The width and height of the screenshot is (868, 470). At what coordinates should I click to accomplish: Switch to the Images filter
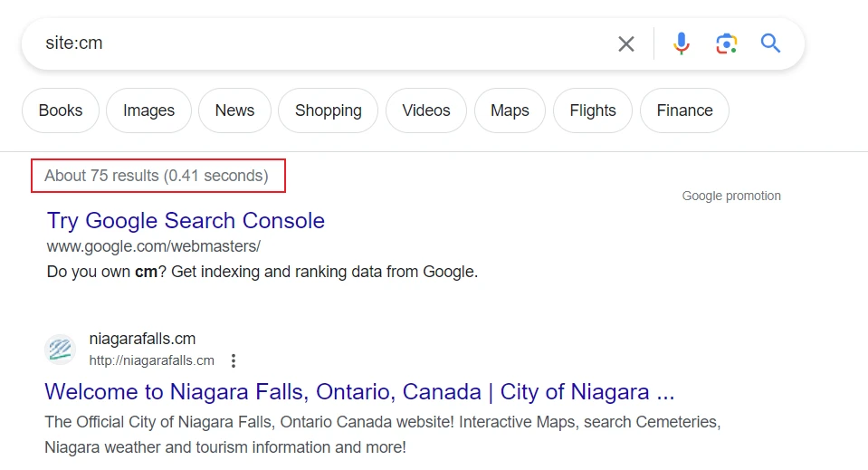[148, 110]
